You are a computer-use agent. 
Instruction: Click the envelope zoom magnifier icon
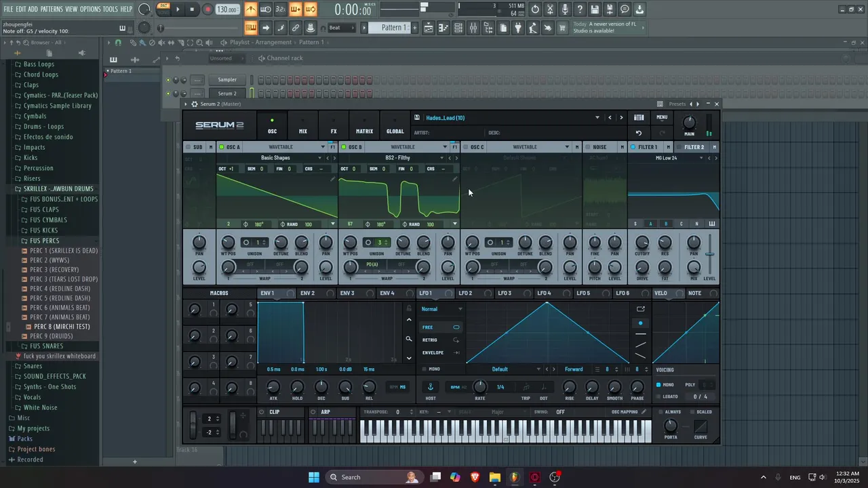point(409,339)
